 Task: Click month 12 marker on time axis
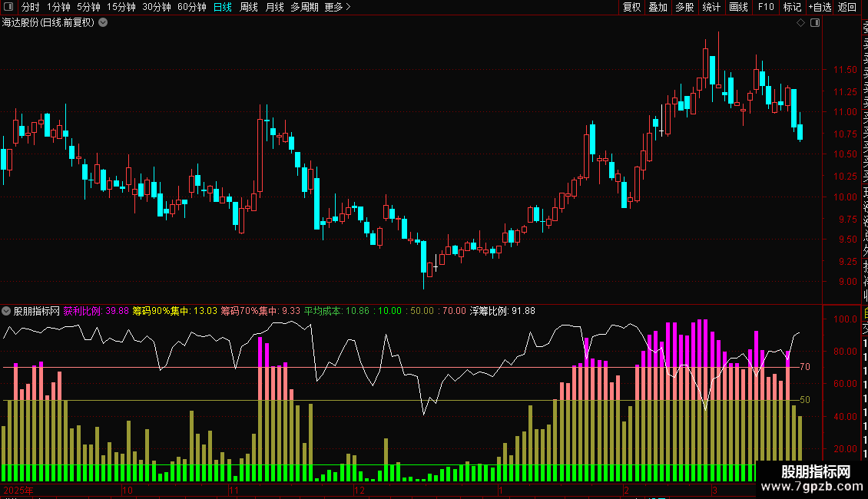click(x=359, y=490)
